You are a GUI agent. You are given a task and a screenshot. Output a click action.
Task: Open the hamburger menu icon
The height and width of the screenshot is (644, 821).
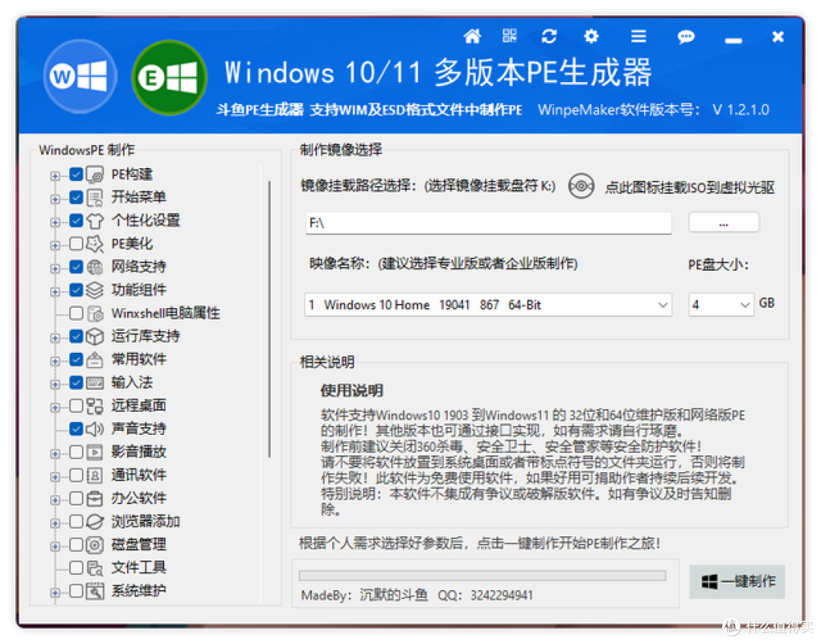point(638,36)
